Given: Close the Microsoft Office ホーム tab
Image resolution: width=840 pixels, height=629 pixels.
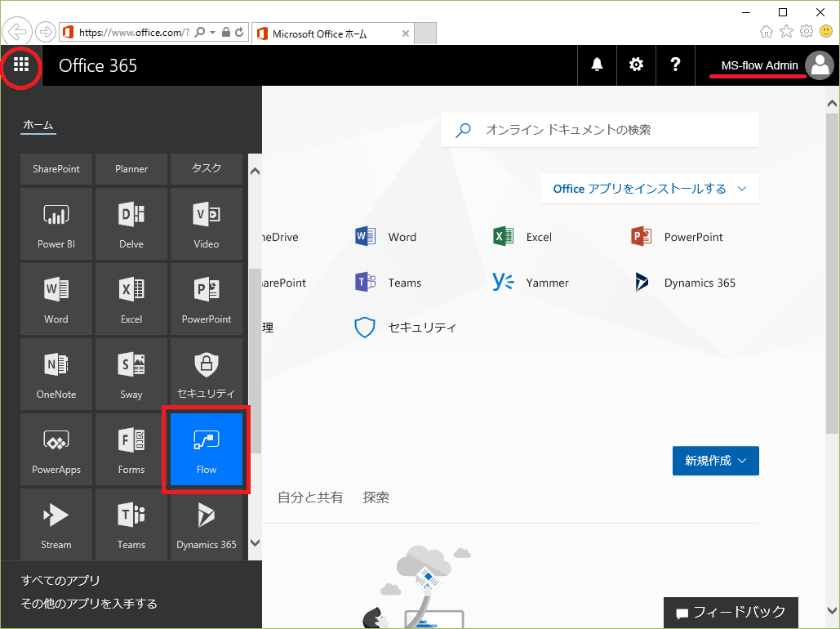Looking at the screenshot, I should click(x=406, y=33).
